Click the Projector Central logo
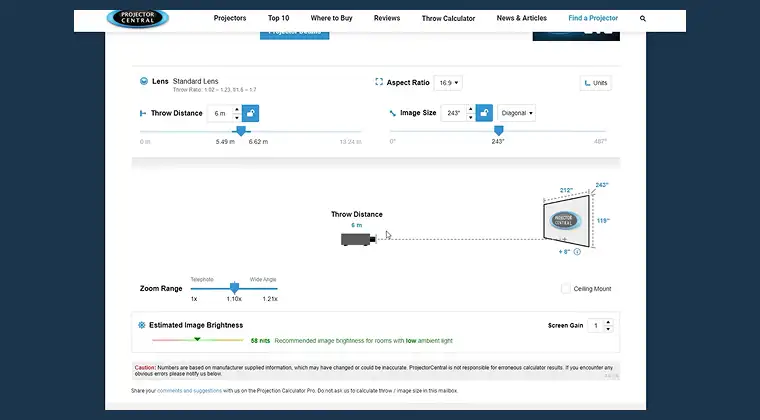 137,18
